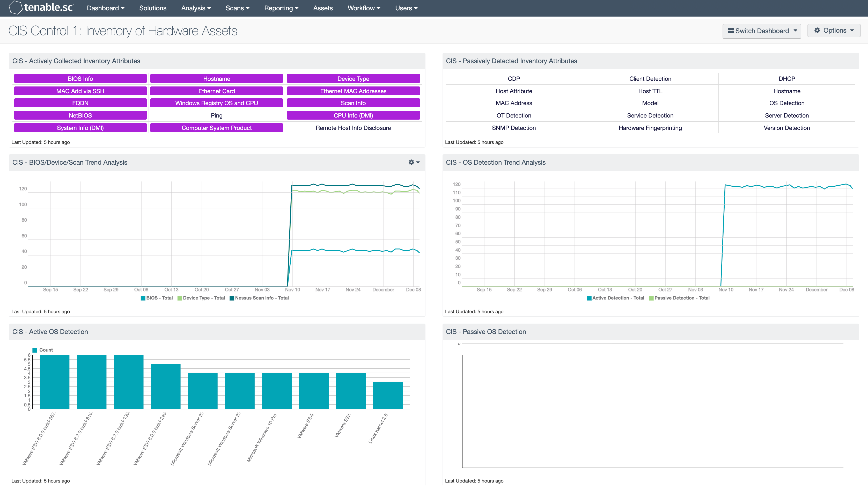This screenshot has width=868, height=496.
Task: Open the Switch Dashboard dropdown
Action: 762,31
